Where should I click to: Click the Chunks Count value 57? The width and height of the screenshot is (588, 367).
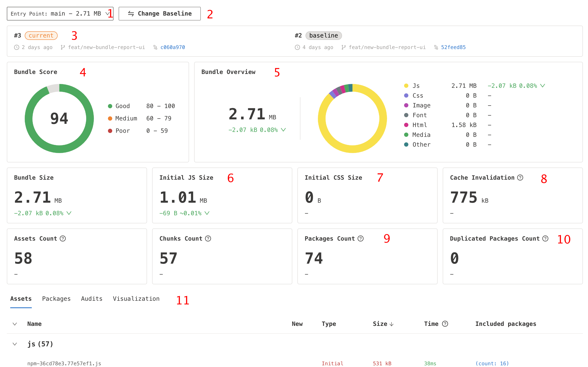tap(168, 258)
